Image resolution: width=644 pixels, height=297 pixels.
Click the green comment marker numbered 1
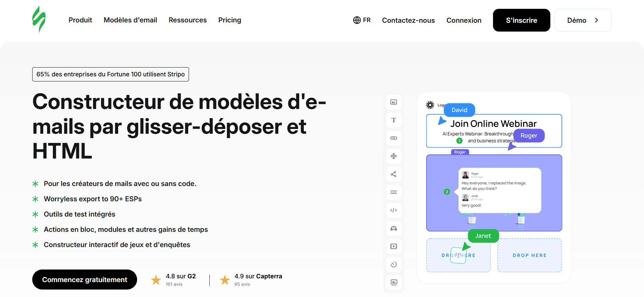coord(459,141)
